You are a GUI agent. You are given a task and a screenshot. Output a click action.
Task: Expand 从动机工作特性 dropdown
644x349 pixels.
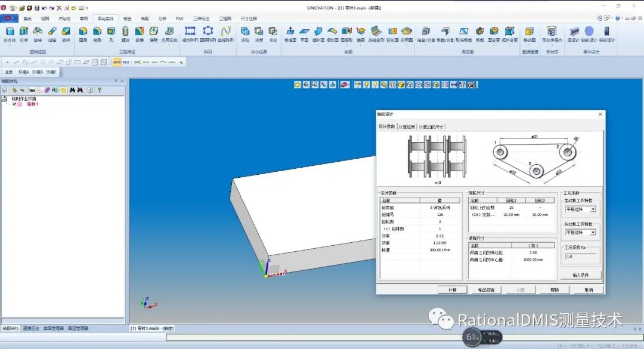pos(593,232)
